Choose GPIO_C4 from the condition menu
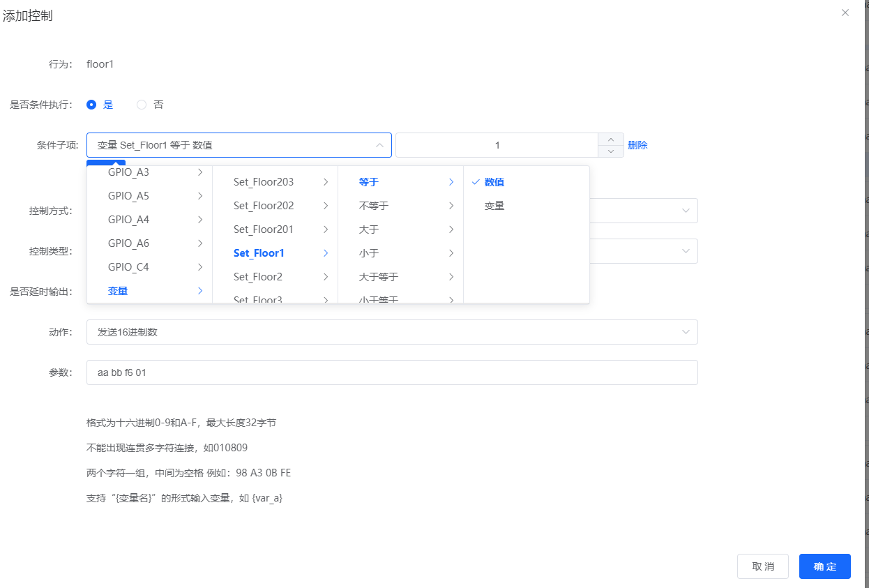The height and width of the screenshot is (588, 869). 128,266
